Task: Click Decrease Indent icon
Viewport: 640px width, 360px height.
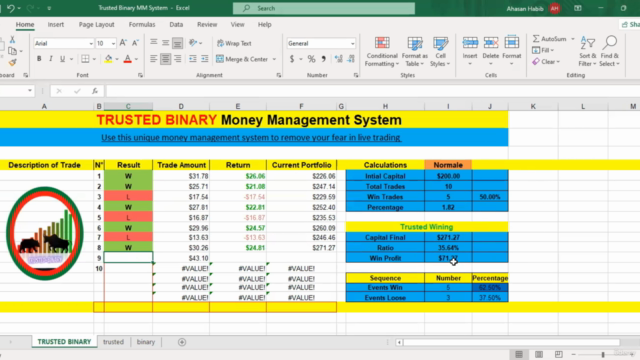Action: click(193, 59)
